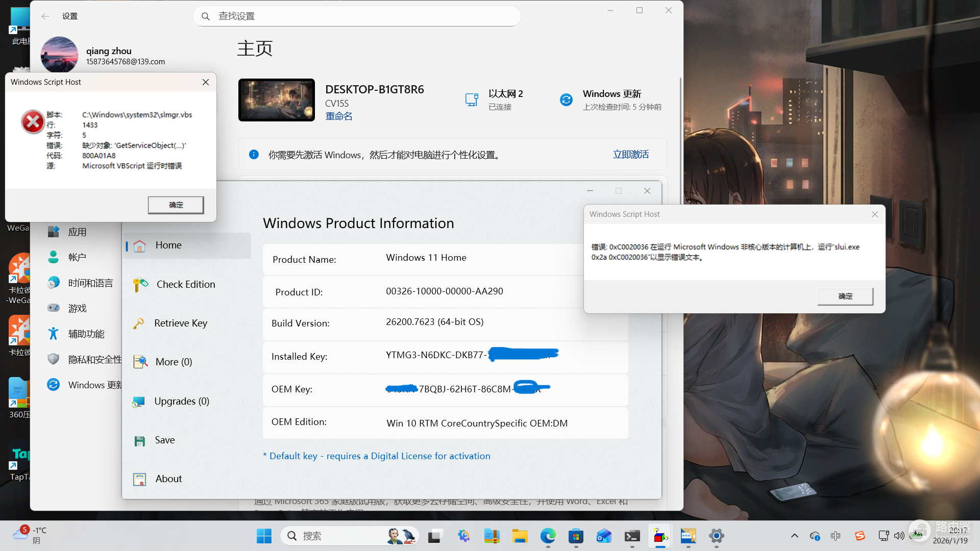The height and width of the screenshot is (551, 980).
Task: Click the Upgrades monitor icon
Action: point(138,402)
